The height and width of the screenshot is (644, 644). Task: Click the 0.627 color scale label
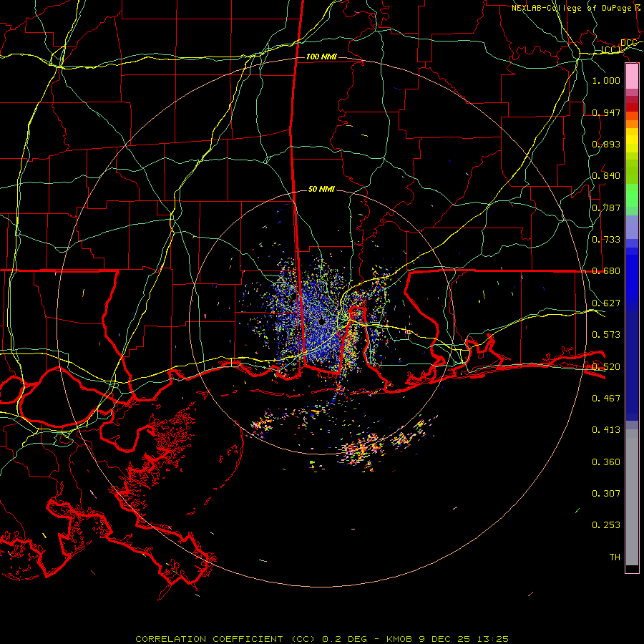606,303
